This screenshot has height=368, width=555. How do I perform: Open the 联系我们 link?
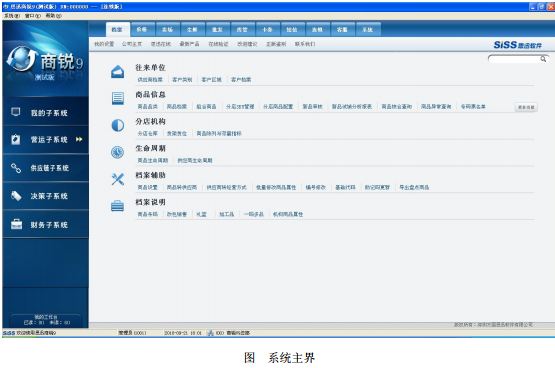tap(305, 44)
